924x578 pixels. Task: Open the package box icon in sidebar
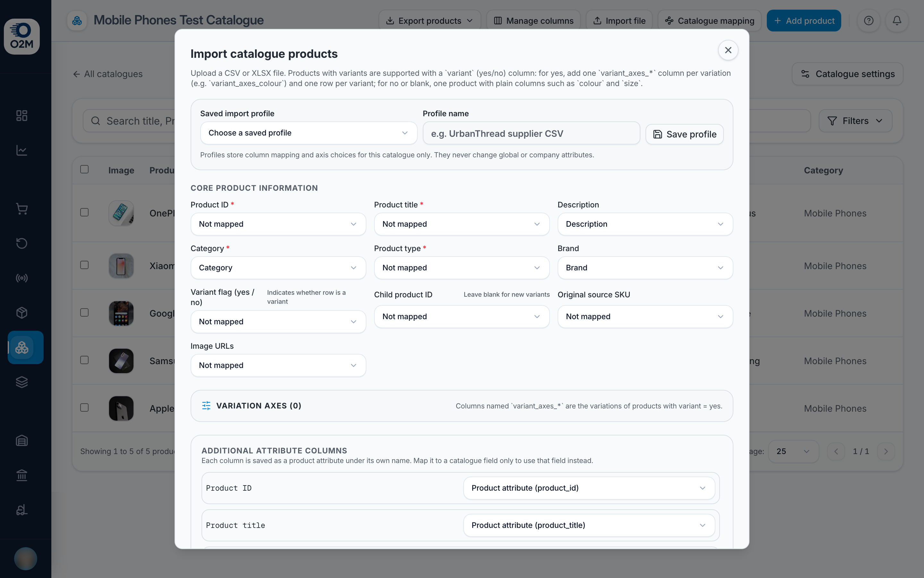tap(22, 313)
